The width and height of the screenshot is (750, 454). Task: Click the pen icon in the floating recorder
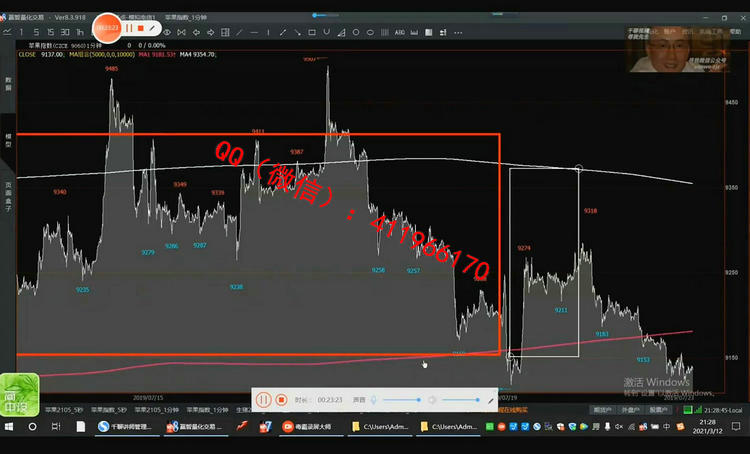click(152, 28)
